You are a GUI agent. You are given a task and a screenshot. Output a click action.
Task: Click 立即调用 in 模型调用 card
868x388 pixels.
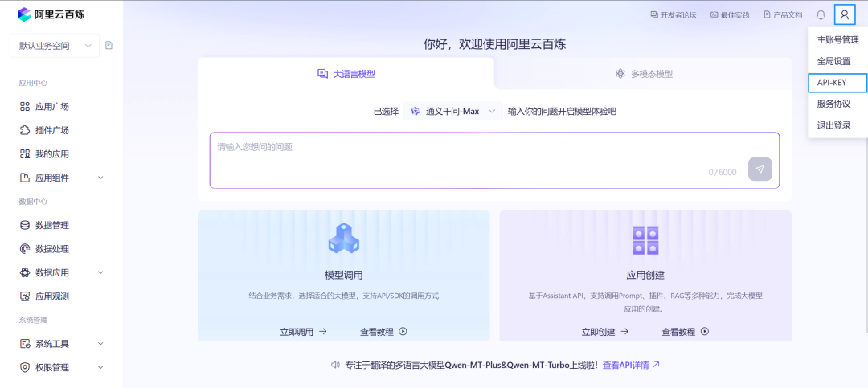(x=303, y=332)
